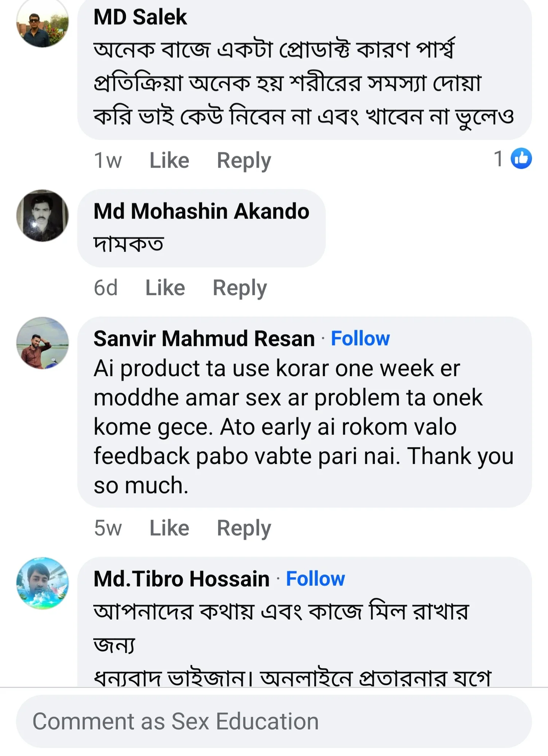Reply to MD Salek's comment
Image resolution: width=548 pixels, height=756 pixels.
coord(243,159)
